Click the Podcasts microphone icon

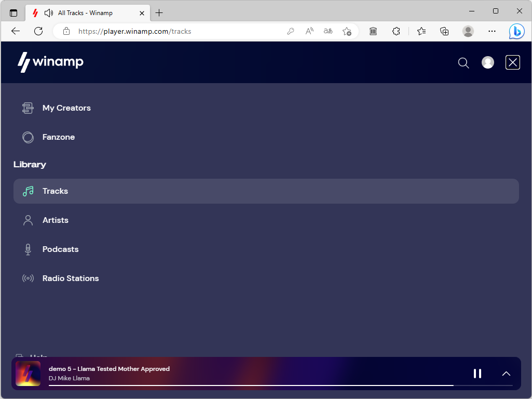[x=28, y=249]
